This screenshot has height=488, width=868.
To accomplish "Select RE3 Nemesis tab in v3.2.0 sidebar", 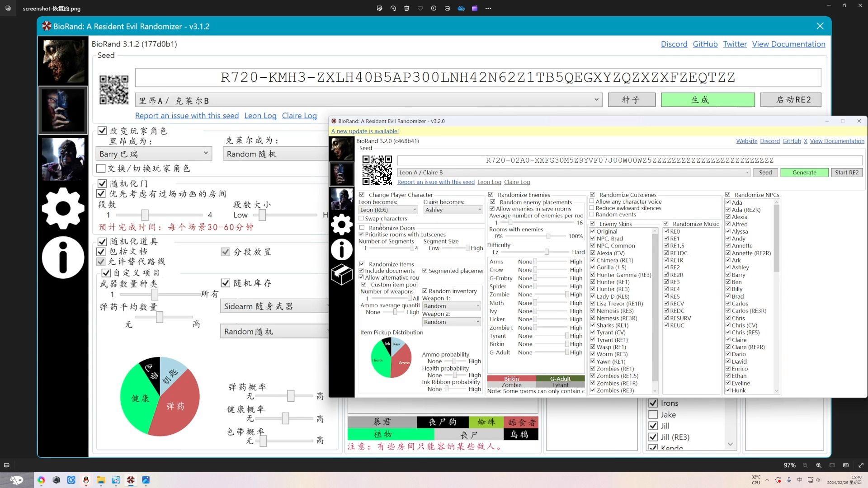I will [341, 199].
